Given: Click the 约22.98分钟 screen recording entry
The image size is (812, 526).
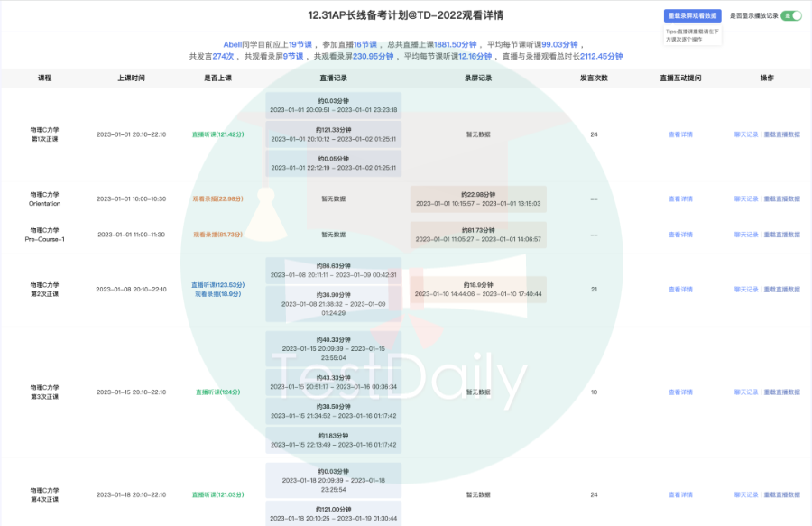Looking at the screenshot, I should point(476,199).
